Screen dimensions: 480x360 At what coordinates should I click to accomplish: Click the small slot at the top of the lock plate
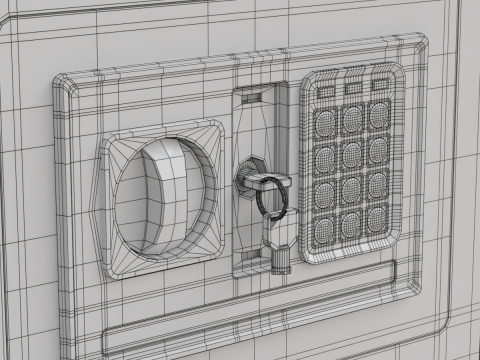251,97
